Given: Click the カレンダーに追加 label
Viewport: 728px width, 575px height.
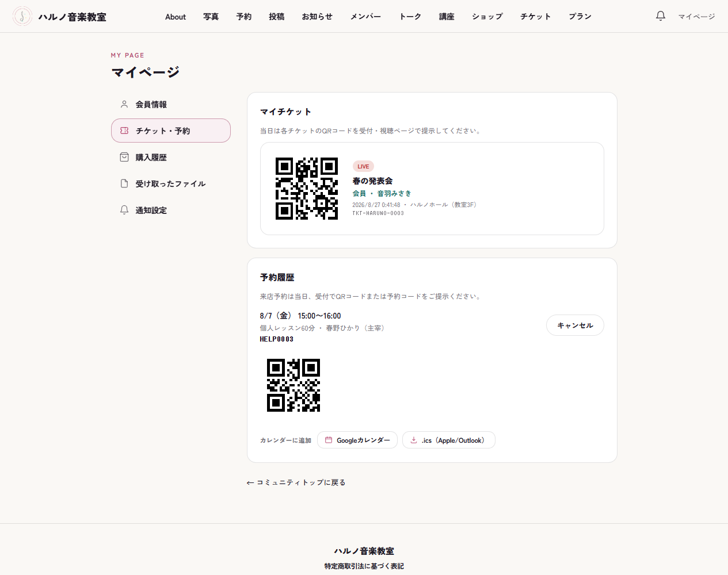Looking at the screenshot, I should coord(285,440).
